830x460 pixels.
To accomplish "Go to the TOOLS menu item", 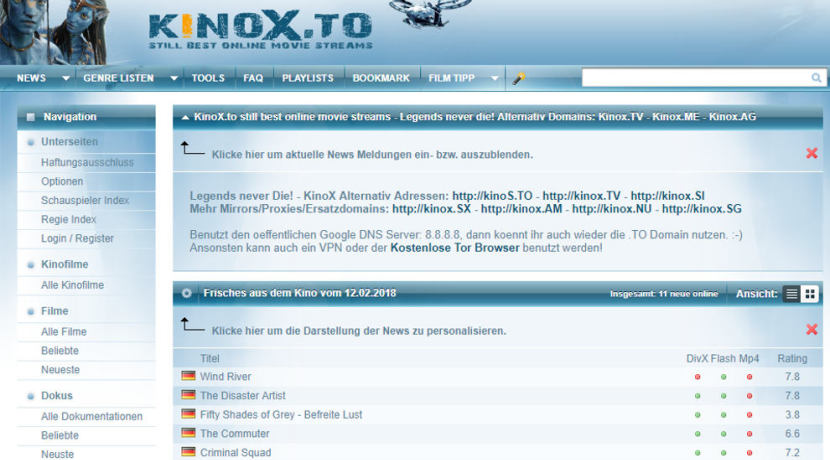I will (208, 78).
